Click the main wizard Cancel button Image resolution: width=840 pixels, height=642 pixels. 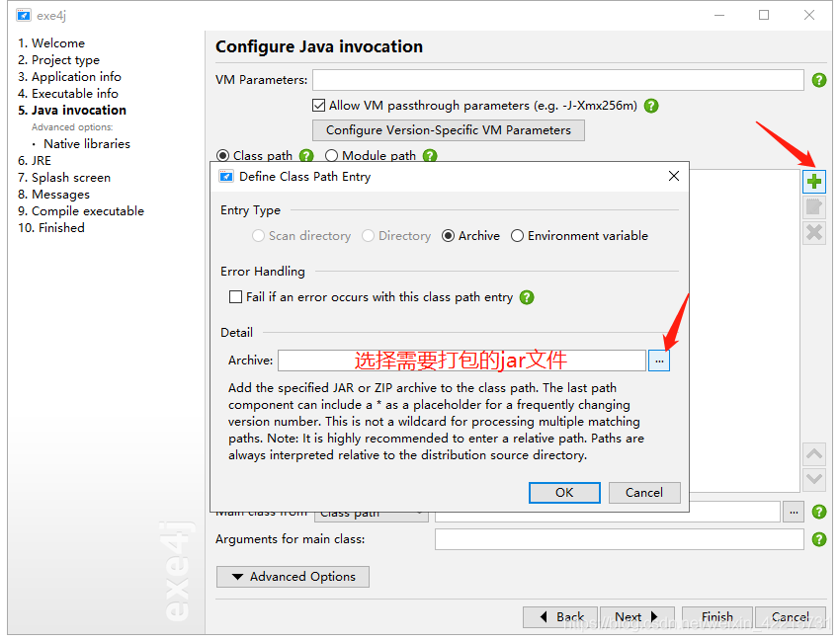click(x=791, y=617)
